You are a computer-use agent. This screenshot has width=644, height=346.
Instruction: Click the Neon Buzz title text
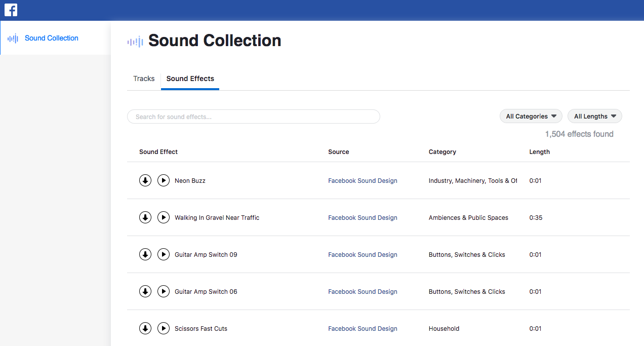[190, 181]
